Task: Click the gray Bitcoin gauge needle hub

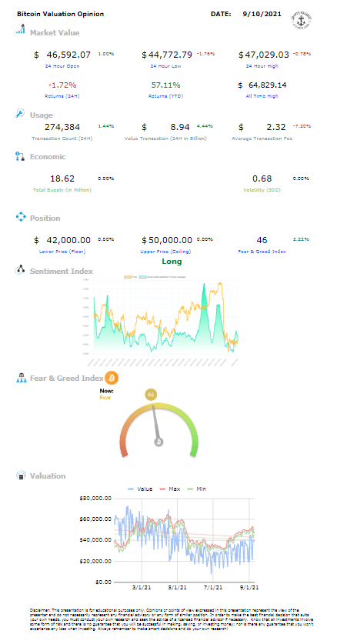Action: point(159,442)
